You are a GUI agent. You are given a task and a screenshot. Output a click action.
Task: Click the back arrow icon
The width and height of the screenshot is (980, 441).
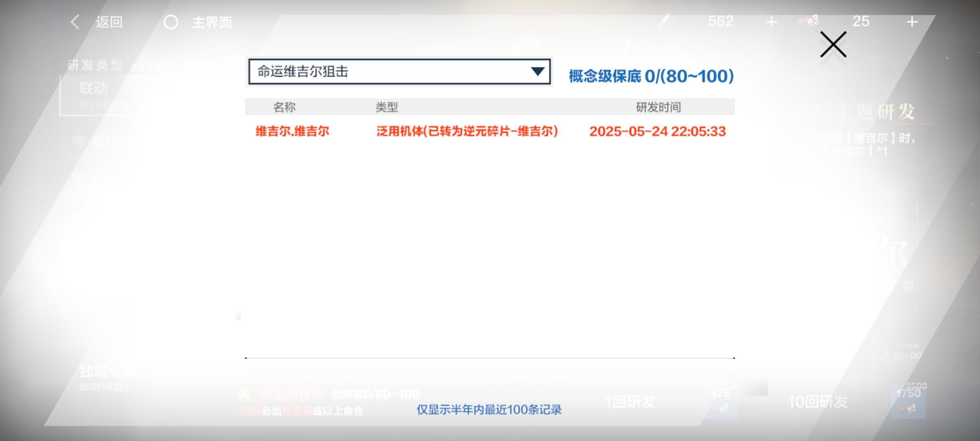coord(75,22)
